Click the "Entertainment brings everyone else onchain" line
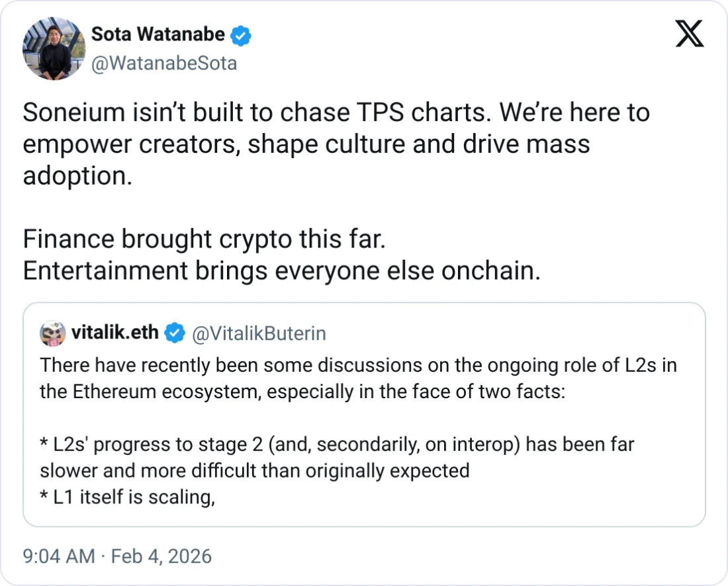The height and width of the screenshot is (586, 728). 281,271
